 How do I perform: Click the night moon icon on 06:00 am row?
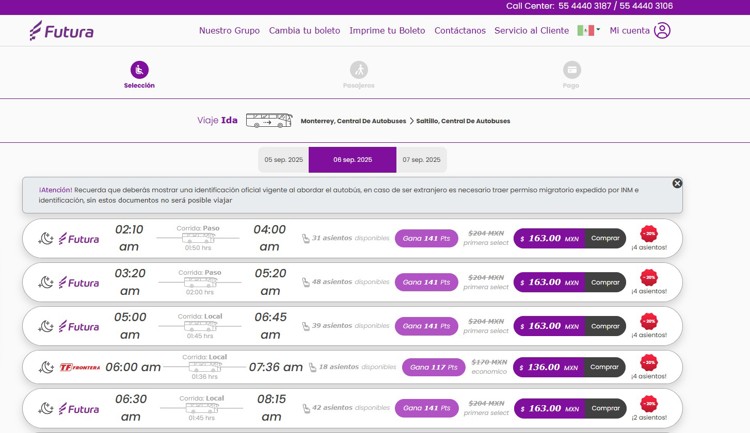[x=46, y=367]
